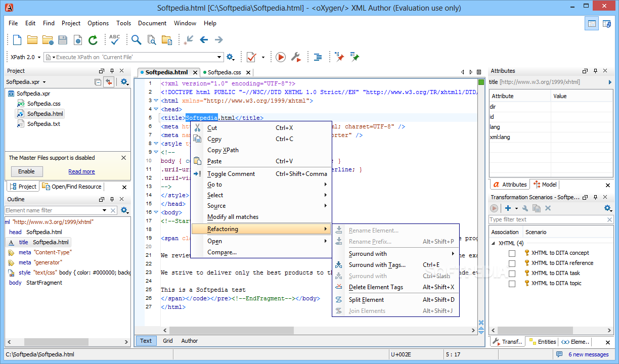Switch to Grid editing mode tab
Image resolution: width=619 pixels, height=364 pixels.
168,341
